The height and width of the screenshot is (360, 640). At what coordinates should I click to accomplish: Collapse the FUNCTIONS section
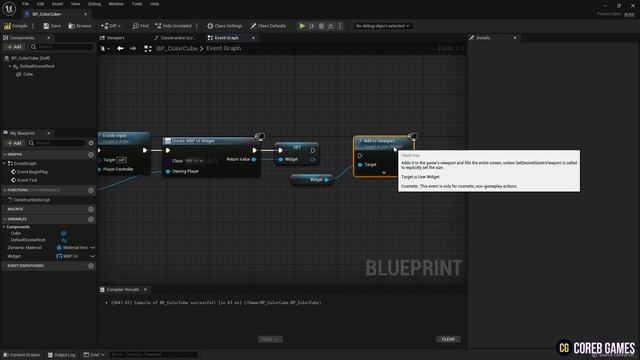4,190
